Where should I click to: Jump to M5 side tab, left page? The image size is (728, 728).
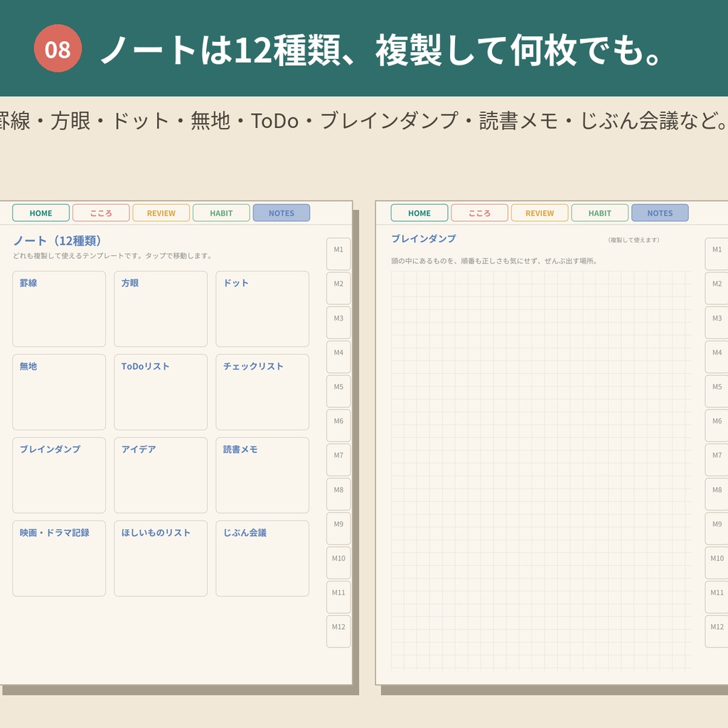coord(338,392)
